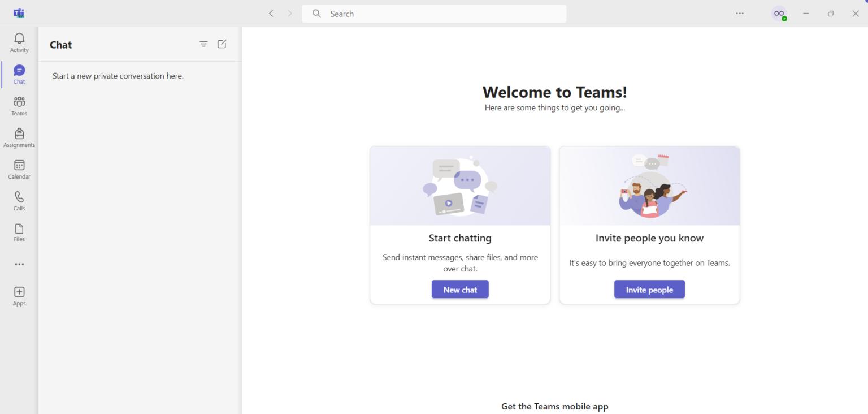Open the Teams section
This screenshot has width=868, height=414.
pos(19,105)
